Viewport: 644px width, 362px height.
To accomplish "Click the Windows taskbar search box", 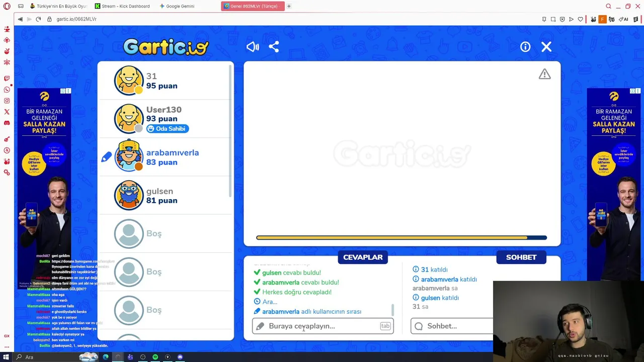I will (x=55, y=357).
